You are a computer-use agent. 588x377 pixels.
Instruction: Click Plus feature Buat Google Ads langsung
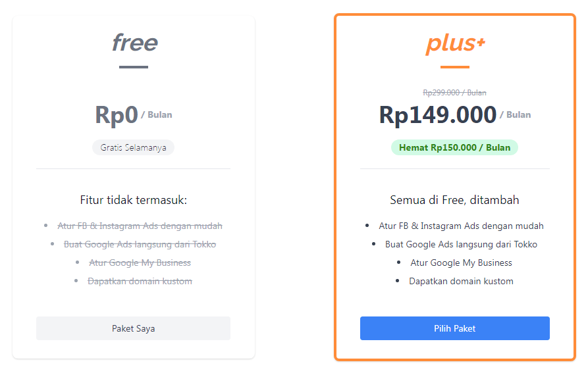click(461, 244)
